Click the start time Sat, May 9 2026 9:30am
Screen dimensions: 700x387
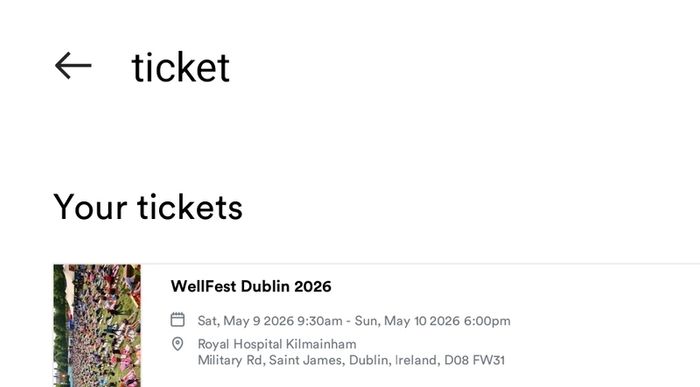click(x=270, y=321)
